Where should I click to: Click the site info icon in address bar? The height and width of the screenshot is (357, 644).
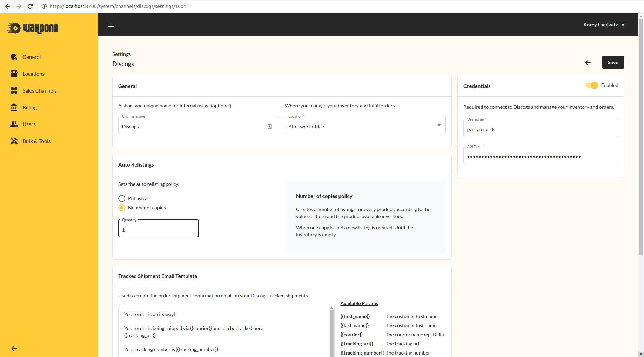tap(44, 6)
